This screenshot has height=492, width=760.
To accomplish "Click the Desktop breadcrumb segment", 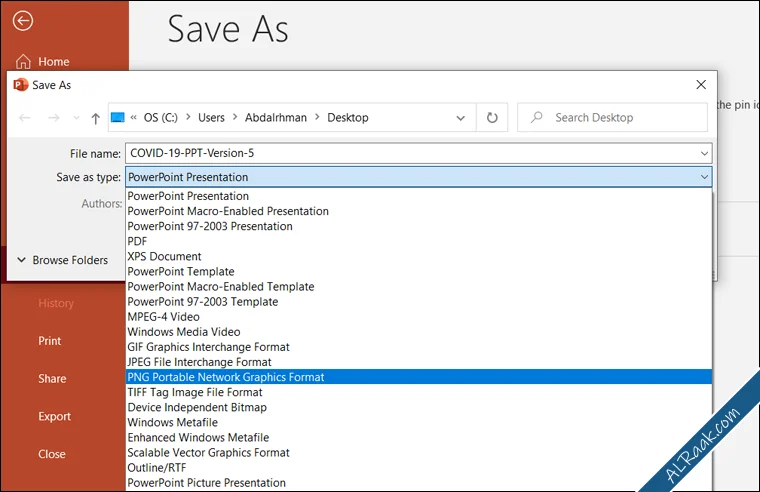I will click(x=348, y=117).
